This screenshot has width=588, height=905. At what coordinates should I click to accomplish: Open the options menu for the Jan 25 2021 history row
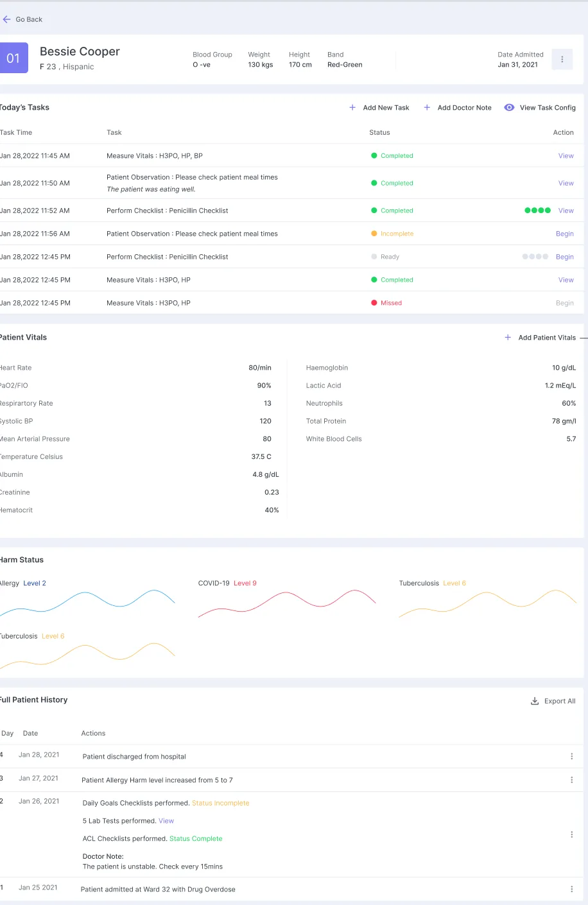point(572,889)
